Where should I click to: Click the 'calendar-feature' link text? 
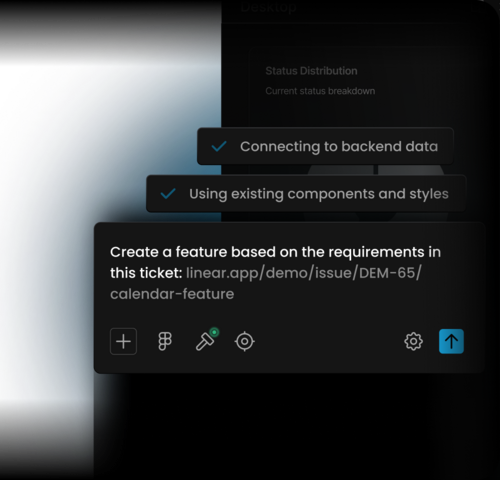(172, 294)
